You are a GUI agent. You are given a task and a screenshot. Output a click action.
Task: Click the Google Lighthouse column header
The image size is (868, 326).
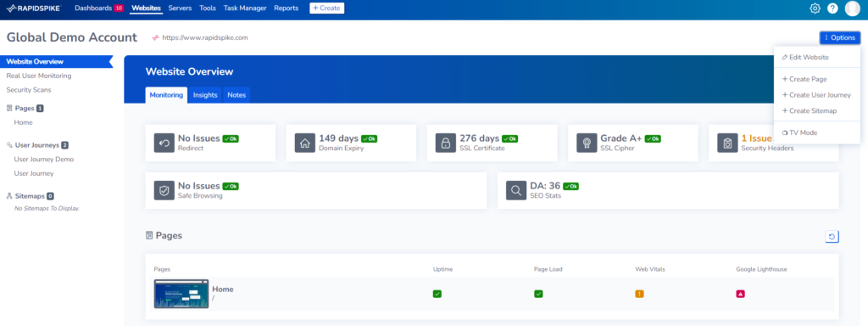point(761,269)
